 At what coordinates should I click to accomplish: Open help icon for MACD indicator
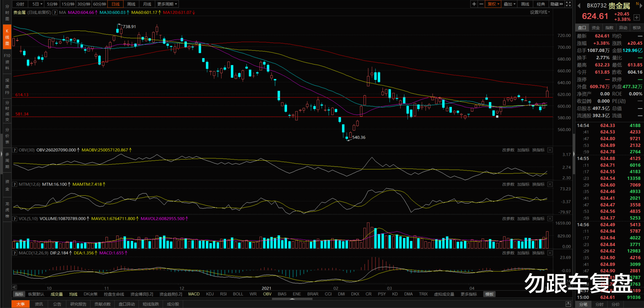pos(15,253)
